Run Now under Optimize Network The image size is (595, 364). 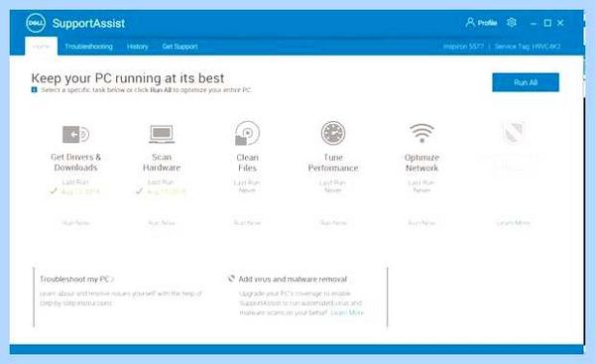(x=421, y=223)
